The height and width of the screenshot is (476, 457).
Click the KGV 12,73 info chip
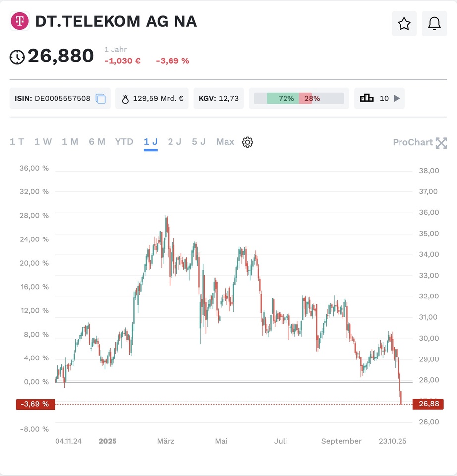coord(219,98)
